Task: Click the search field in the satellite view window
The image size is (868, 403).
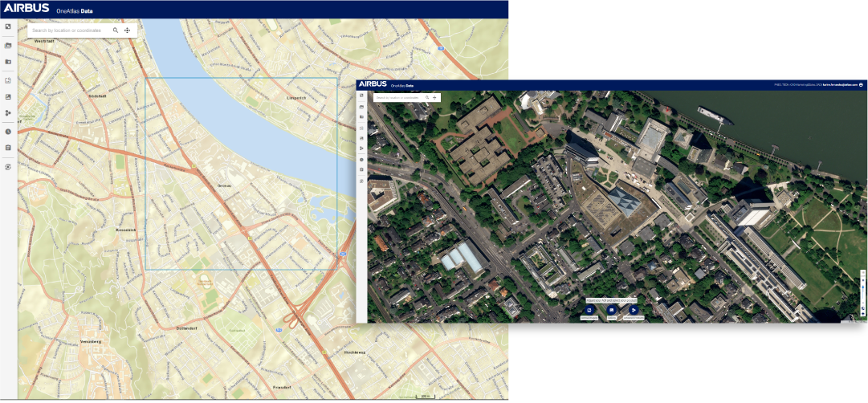Action: pos(397,97)
